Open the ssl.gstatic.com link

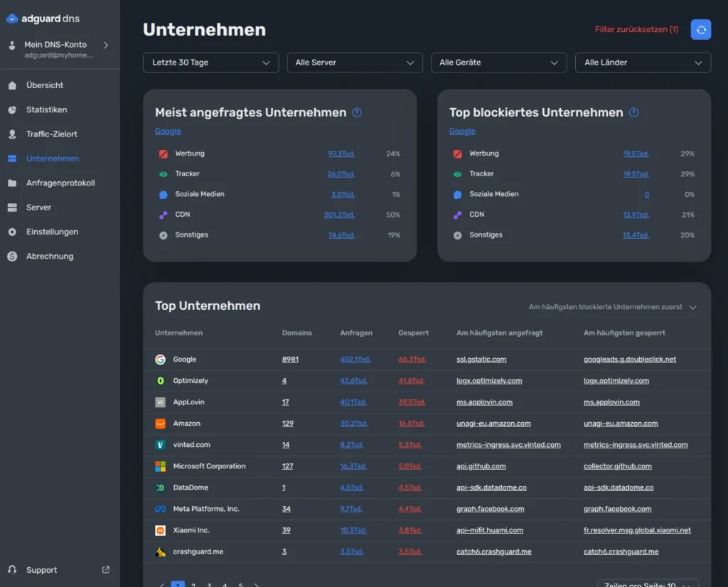481,360
